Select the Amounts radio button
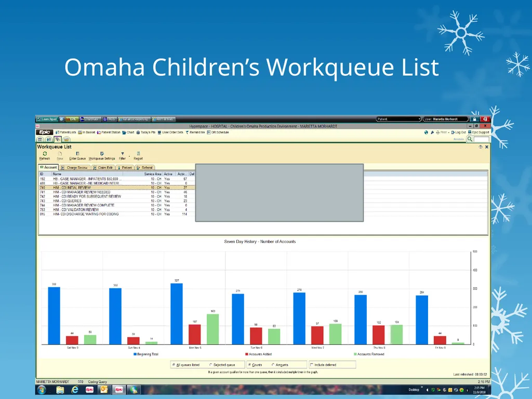Image resolution: width=532 pixels, height=399 pixels. (x=273, y=365)
